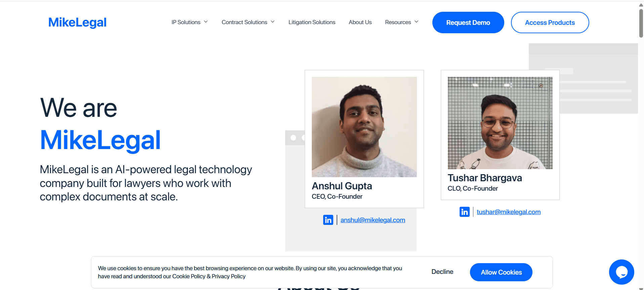The height and width of the screenshot is (290, 644).
Task: Click the Request Demo button
Action: coord(468,22)
